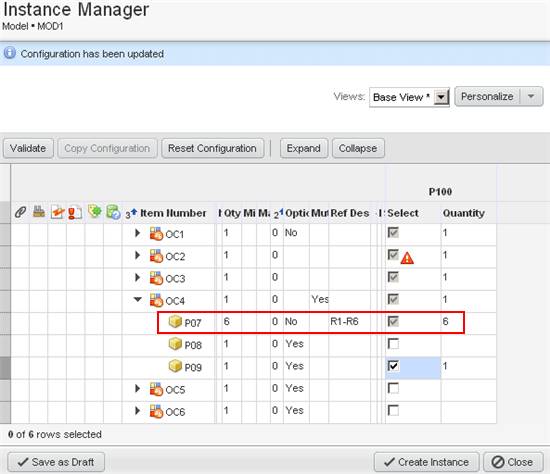Select the P07 item number text
The image size is (550, 474).
pyautogui.click(x=193, y=323)
